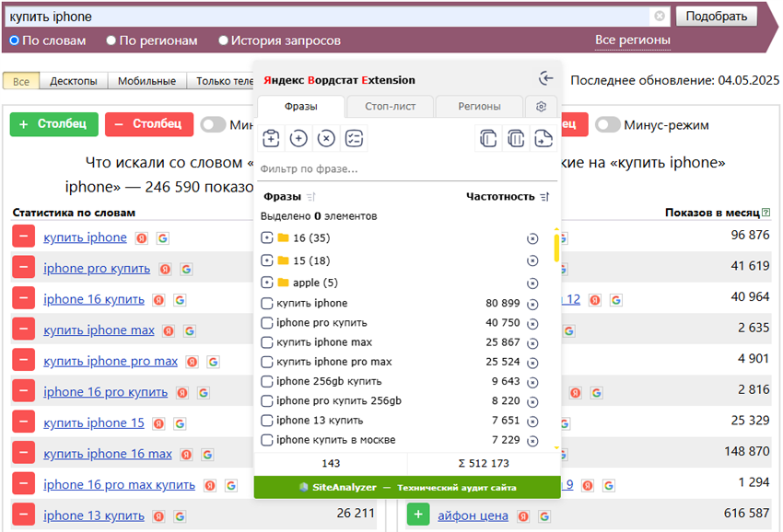Viewport: 783px width, 532px height.
Task: Check "купить iphone pro max" checkbox in extension
Action: 267,362
